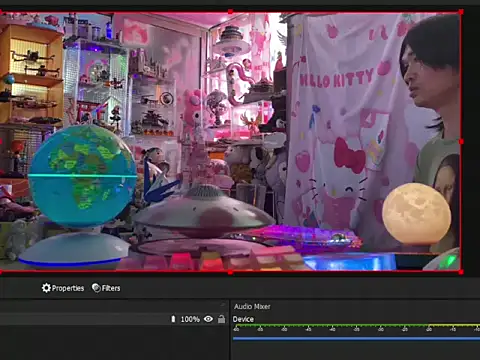
Task: Grab the top-center red resize handle
Action: click(x=230, y=12)
